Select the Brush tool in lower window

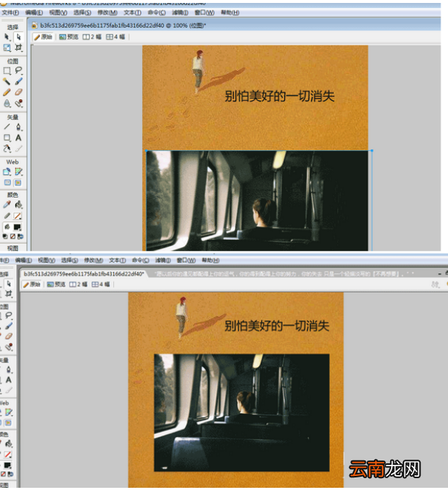9,326
